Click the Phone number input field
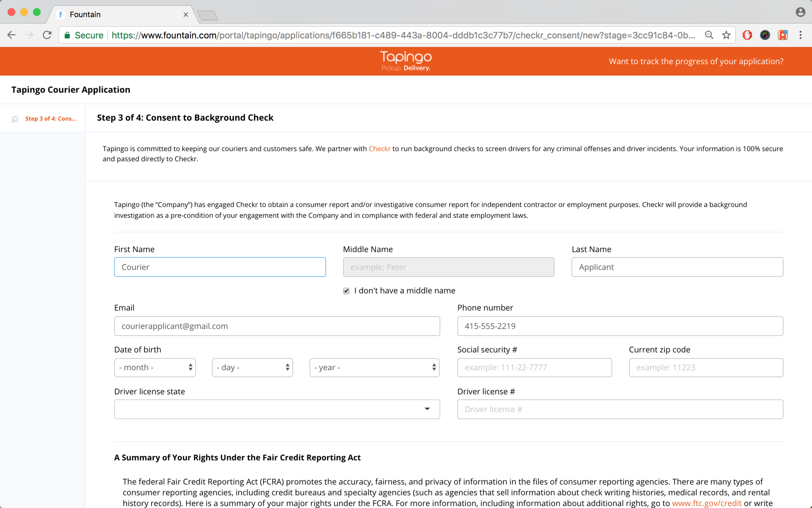 coord(620,326)
